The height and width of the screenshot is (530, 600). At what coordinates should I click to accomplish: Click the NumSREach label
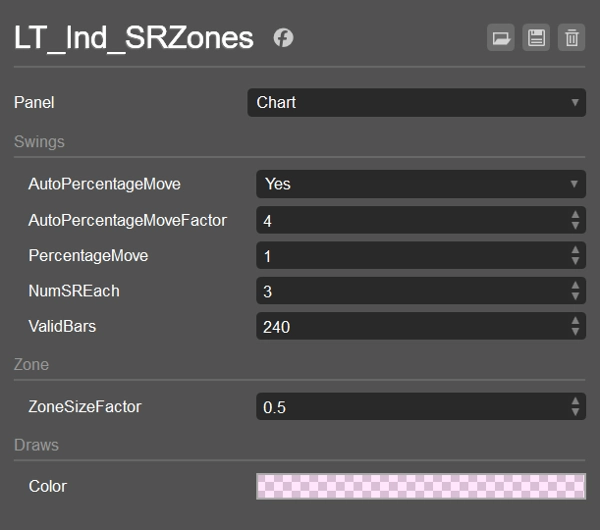(x=74, y=291)
